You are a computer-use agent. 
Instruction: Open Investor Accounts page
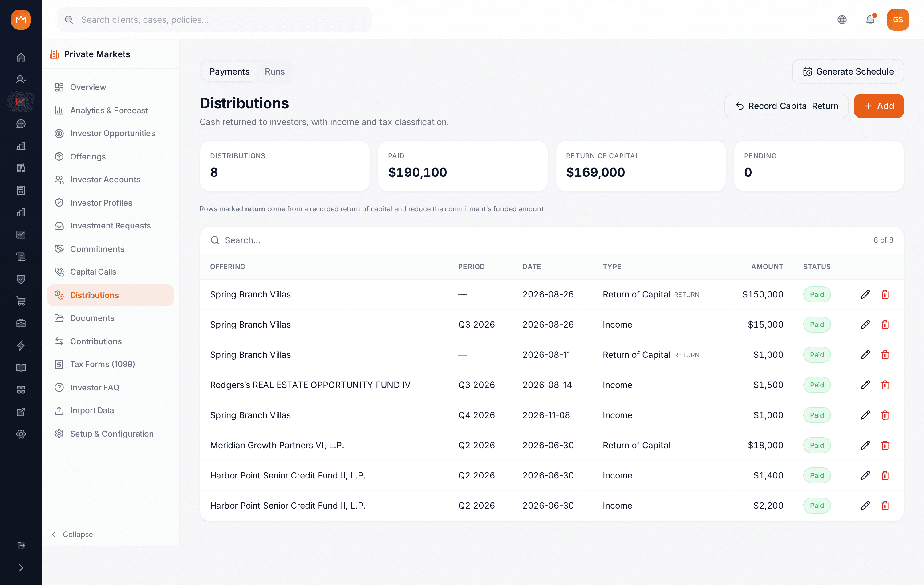[111, 180]
